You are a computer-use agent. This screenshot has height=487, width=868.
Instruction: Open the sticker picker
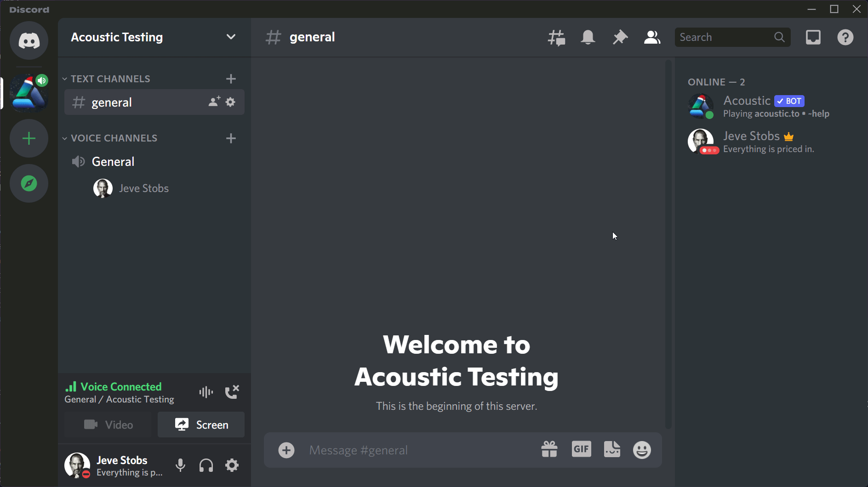coord(612,449)
